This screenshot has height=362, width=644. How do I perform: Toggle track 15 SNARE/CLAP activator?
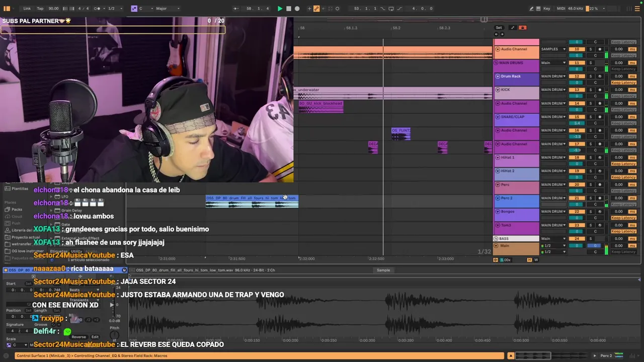tap(577, 117)
